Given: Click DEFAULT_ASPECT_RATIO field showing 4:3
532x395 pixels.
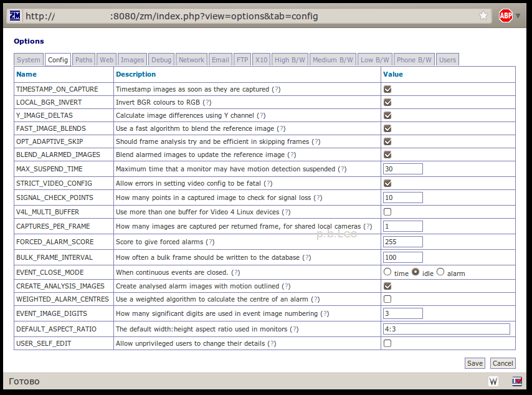Looking at the screenshot, I should pos(447,329).
